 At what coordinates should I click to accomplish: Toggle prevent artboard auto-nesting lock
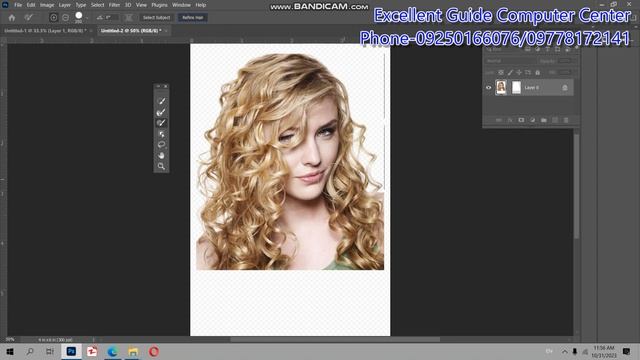pyautogui.click(x=528, y=72)
